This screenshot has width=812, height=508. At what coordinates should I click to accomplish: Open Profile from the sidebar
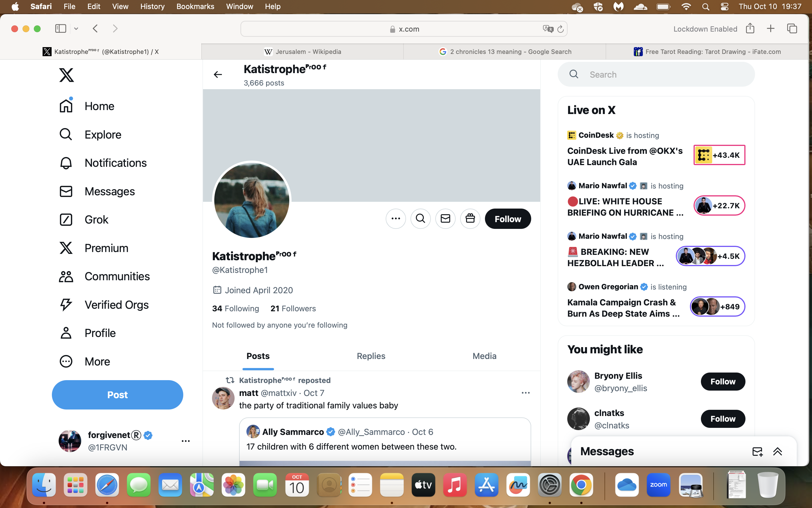[87, 333]
